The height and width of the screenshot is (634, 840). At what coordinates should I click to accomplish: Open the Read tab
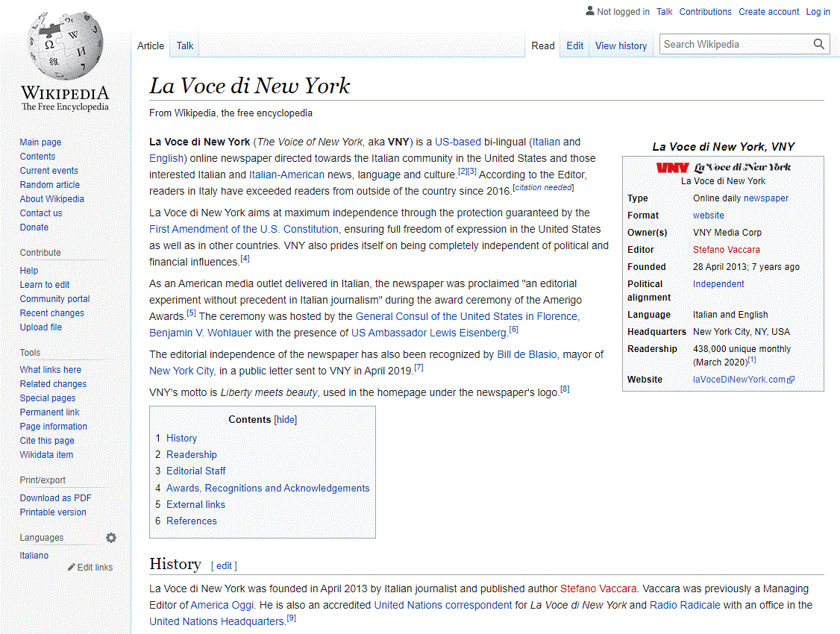(542, 46)
